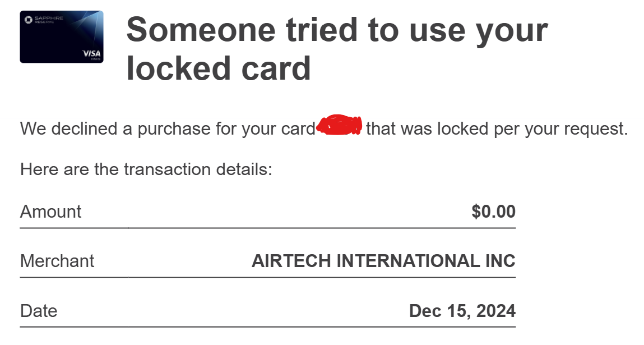Click the divider line under the Merchant row
This screenshot has width=644, height=345.
click(267, 277)
